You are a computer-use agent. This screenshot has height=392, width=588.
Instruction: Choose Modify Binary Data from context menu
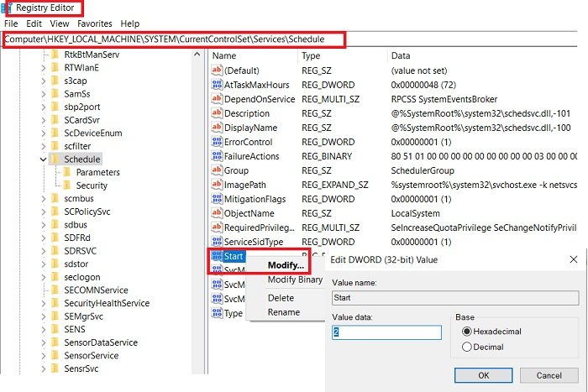[x=295, y=280]
